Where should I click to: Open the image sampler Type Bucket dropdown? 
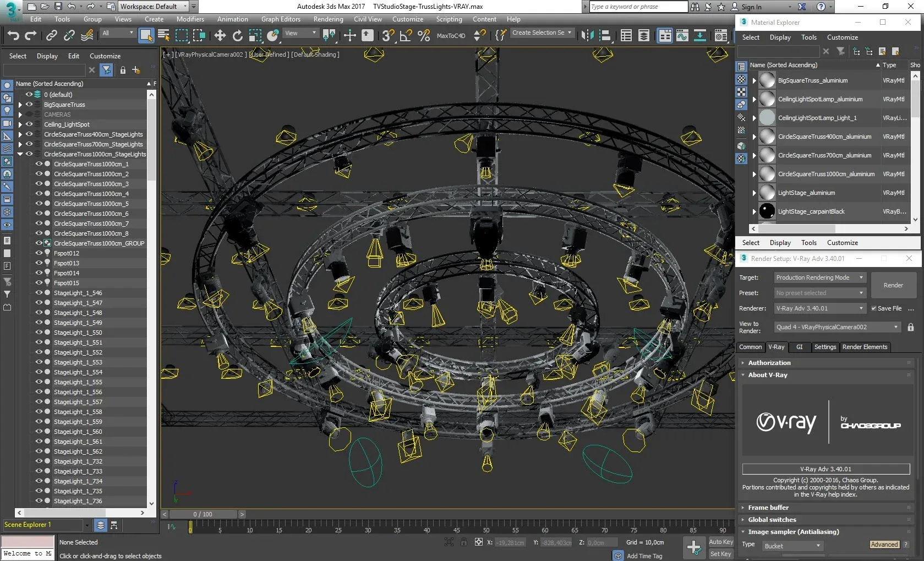pyautogui.click(x=792, y=546)
